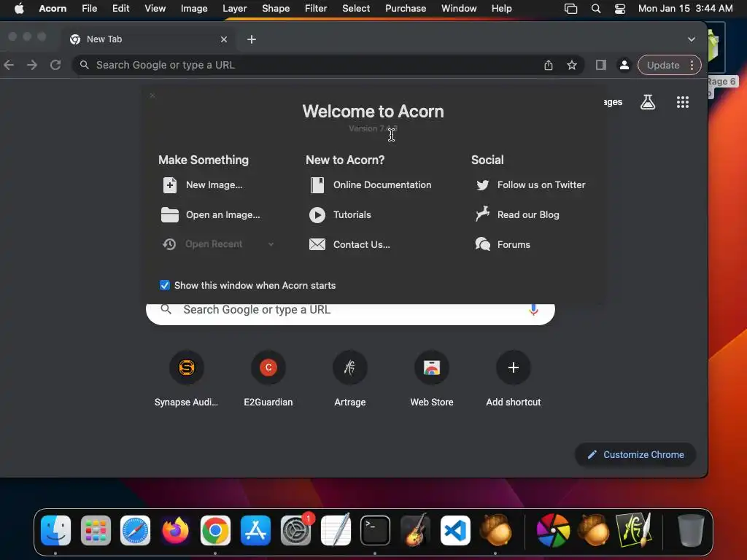Image resolution: width=747 pixels, height=560 pixels.
Task: Open Chrome three-dot menu
Action: coord(692,65)
